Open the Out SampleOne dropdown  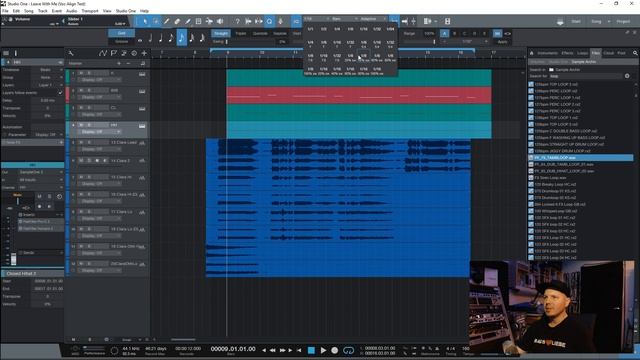click(40, 172)
